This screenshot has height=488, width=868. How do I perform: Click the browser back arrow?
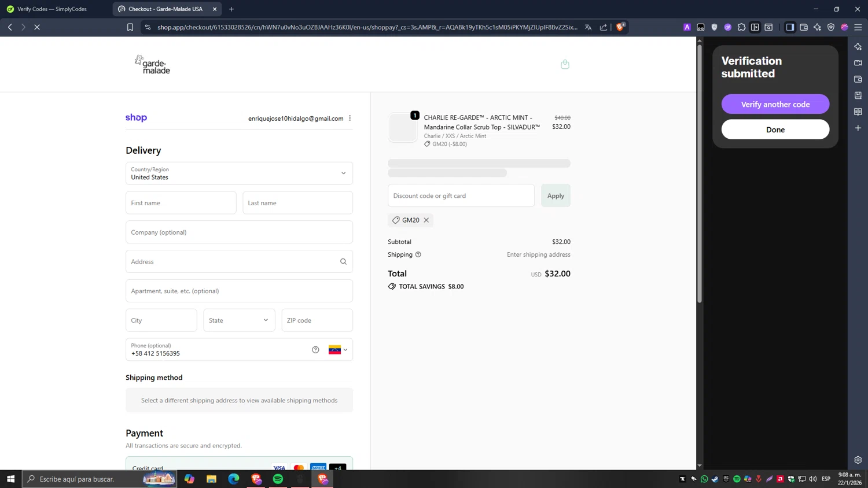(x=10, y=27)
